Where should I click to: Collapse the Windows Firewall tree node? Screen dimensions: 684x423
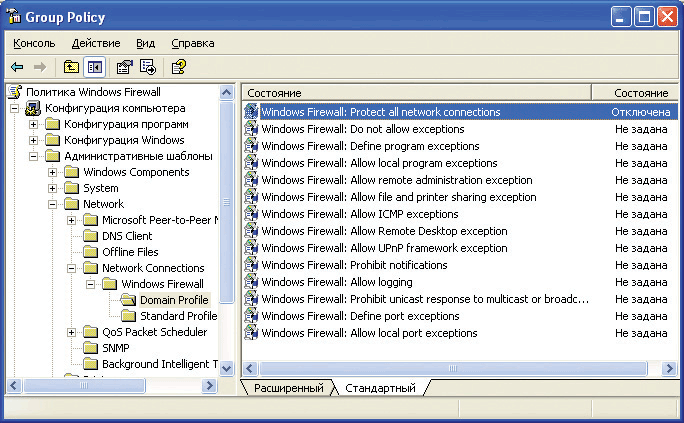point(91,284)
